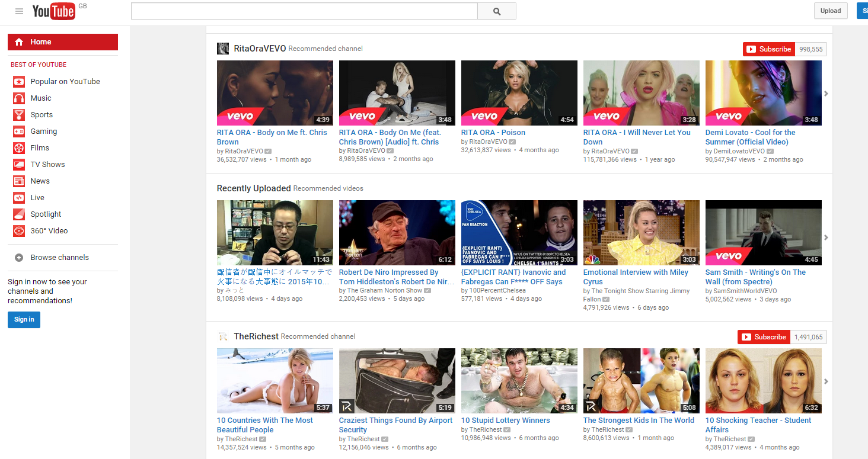The width and height of the screenshot is (868, 459).
Task: Subscribe to RitaOraVEVO channel
Action: 769,49
